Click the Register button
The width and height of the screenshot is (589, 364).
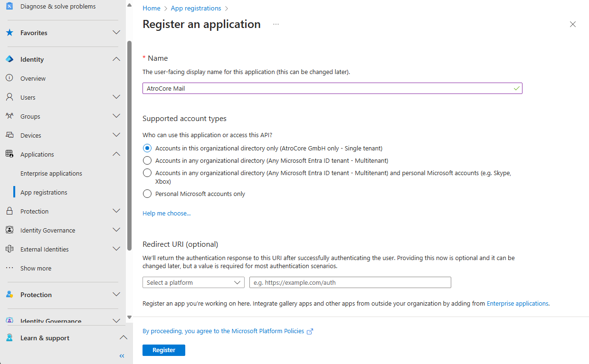point(163,350)
